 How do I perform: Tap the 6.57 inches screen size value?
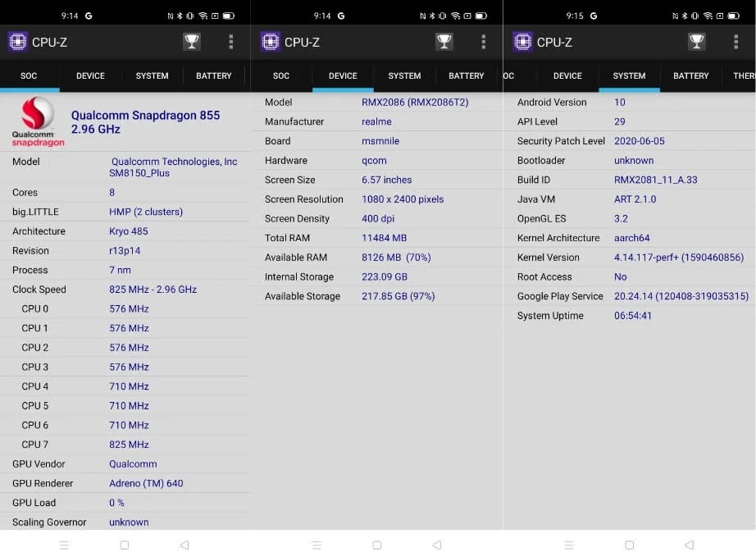[x=387, y=180]
